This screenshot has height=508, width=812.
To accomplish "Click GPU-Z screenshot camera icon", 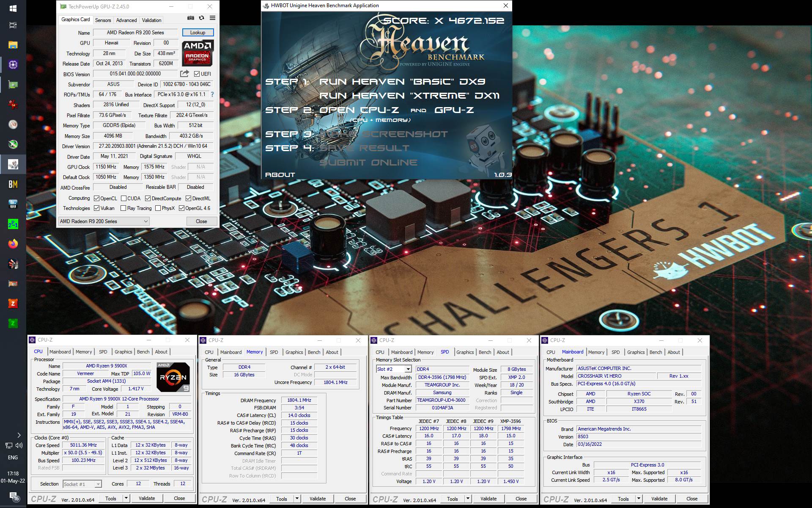I will tap(191, 18).
